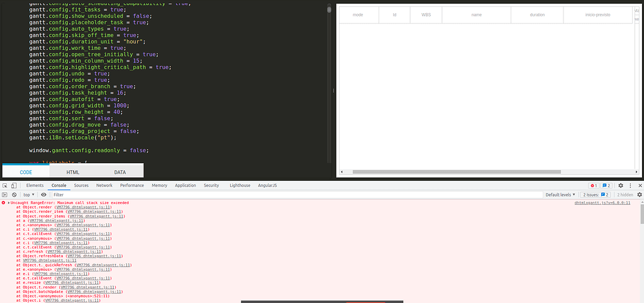
Task: Switch to the Network tab
Action: (x=104, y=185)
